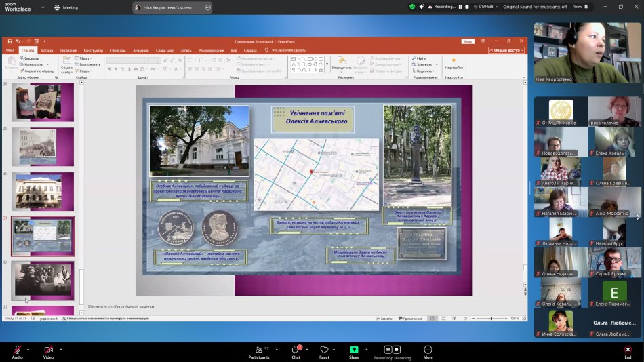Open the Вставка ribbon tab

click(47, 50)
